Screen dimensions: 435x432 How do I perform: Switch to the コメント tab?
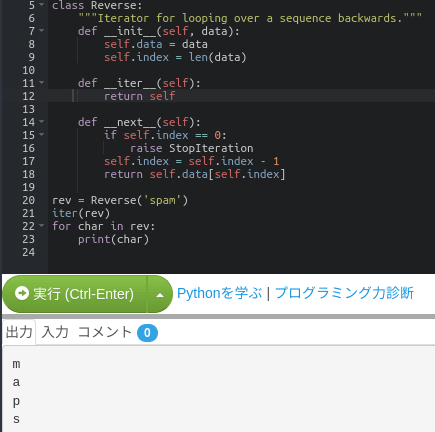pyautogui.click(x=105, y=332)
